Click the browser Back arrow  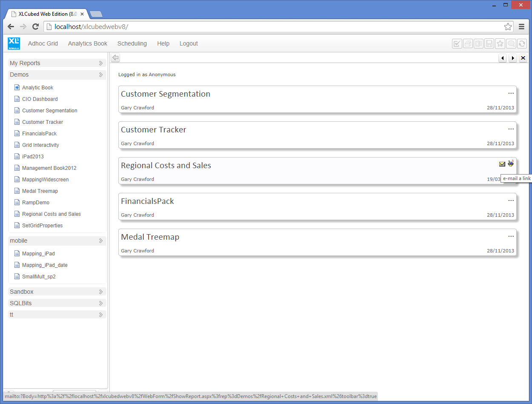click(11, 27)
